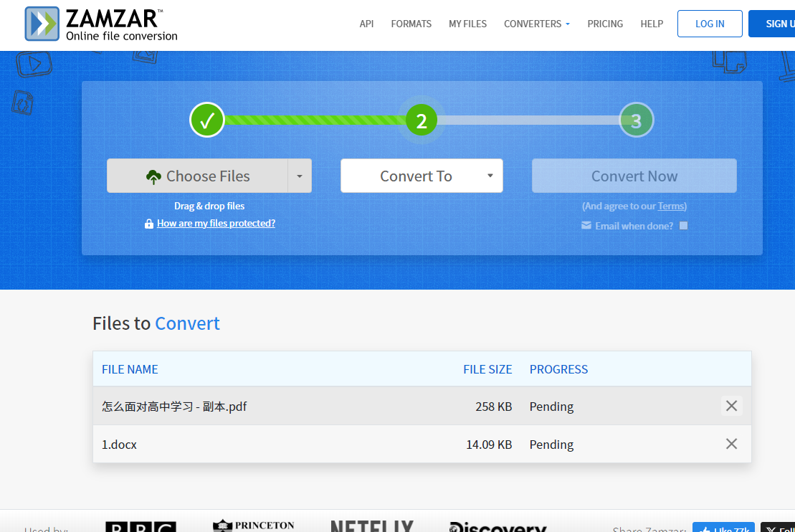Open the Terms link

click(671, 206)
